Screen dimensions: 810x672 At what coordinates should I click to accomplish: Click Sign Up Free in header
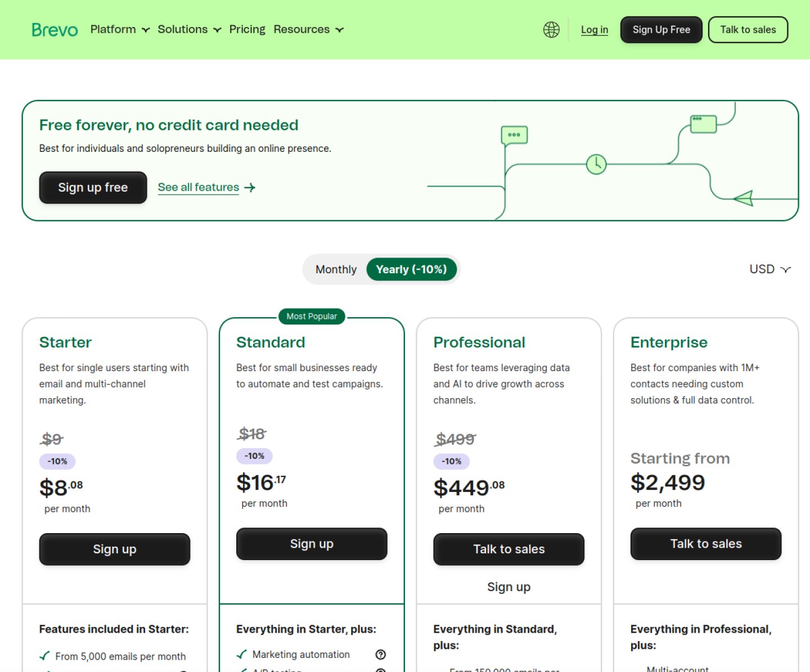661,30
